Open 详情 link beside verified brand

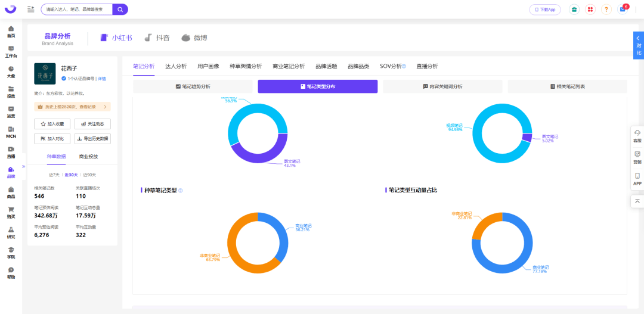[x=101, y=79]
